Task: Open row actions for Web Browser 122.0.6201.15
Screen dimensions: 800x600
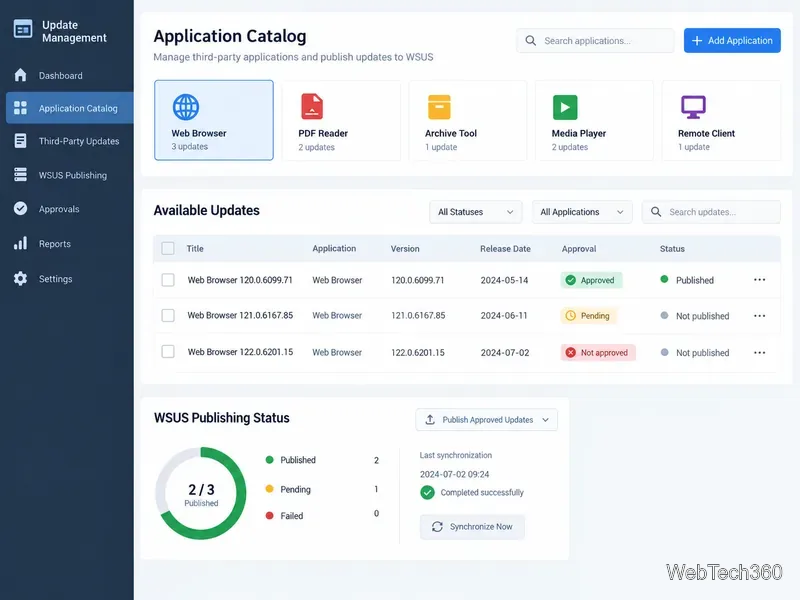Action: [759, 353]
